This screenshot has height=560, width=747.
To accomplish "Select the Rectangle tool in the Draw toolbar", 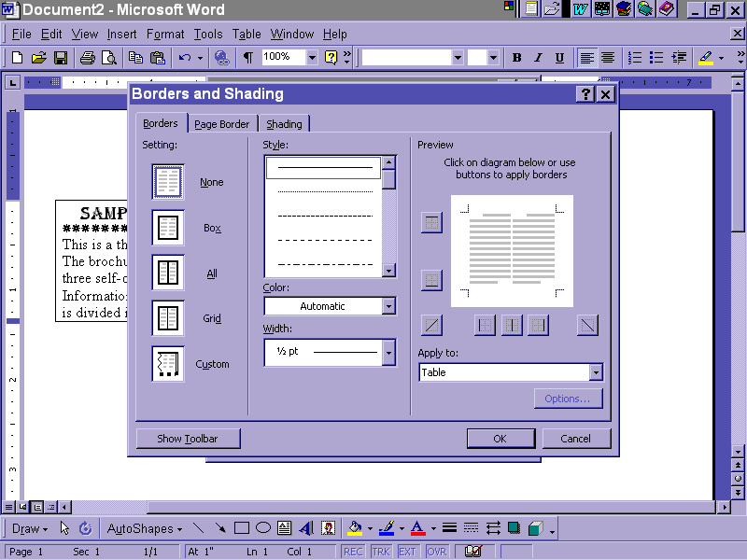I will pyautogui.click(x=242, y=528).
